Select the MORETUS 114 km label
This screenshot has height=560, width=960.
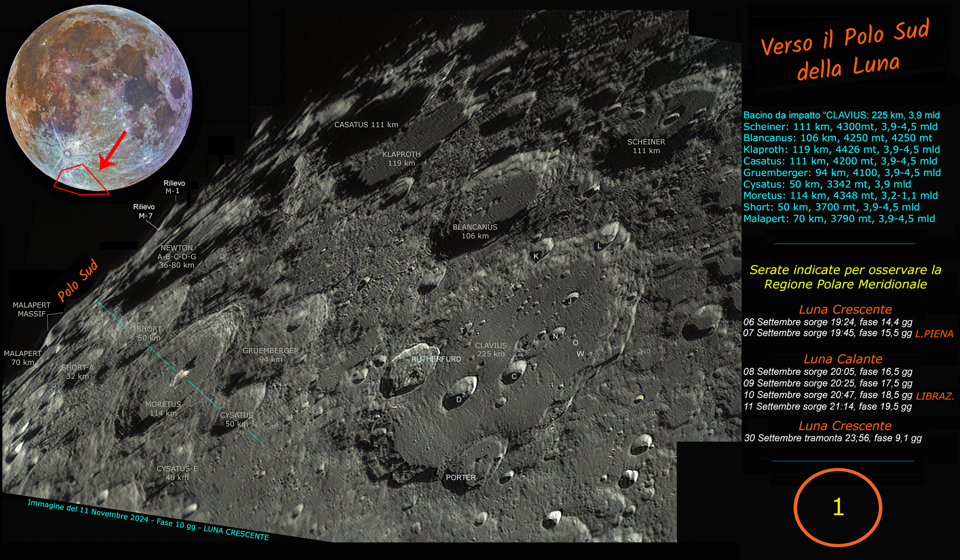pos(163,408)
